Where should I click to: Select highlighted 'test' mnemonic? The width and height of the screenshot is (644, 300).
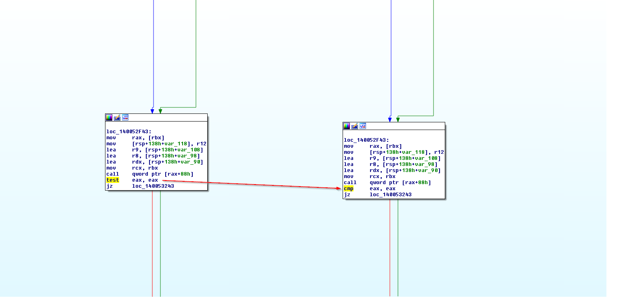pyautogui.click(x=113, y=180)
